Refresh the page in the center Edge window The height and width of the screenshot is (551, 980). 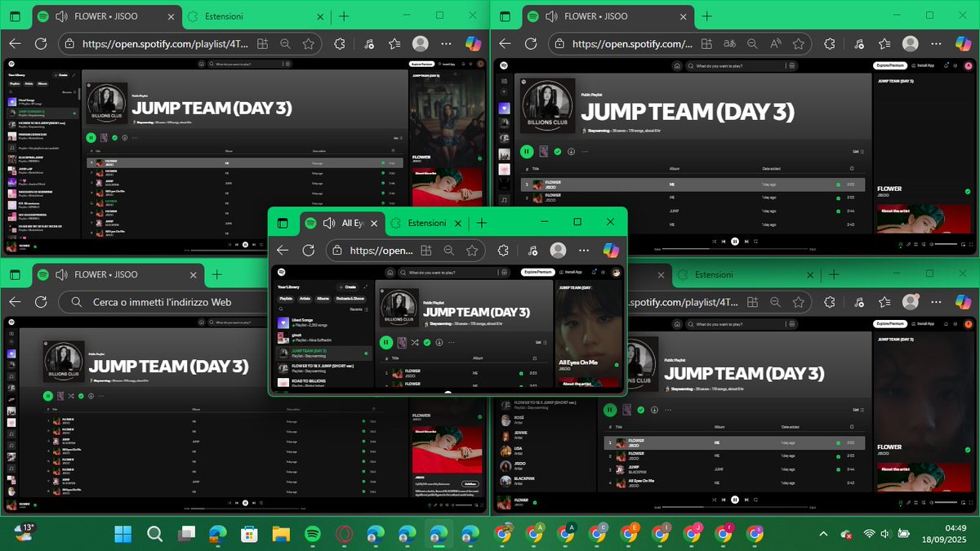tap(309, 251)
